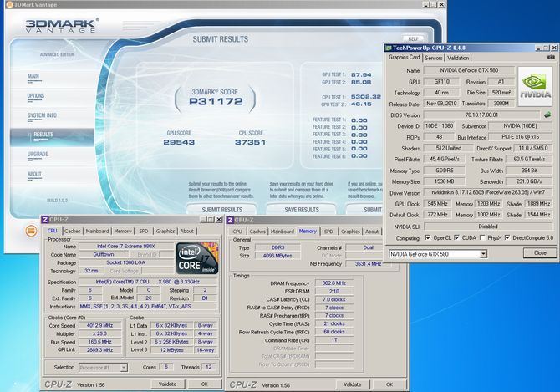Click the SUBMIT RESULTS button
Screen dimensions: 560x392
tap(221, 210)
